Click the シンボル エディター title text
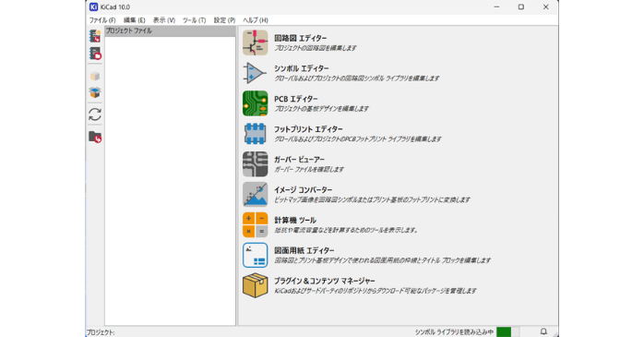644x337 pixels. click(x=302, y=68)
